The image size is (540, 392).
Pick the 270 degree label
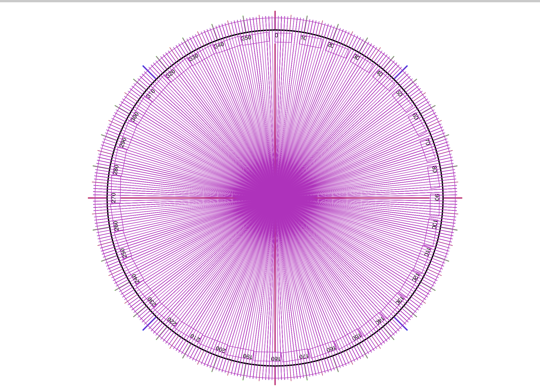113,198
